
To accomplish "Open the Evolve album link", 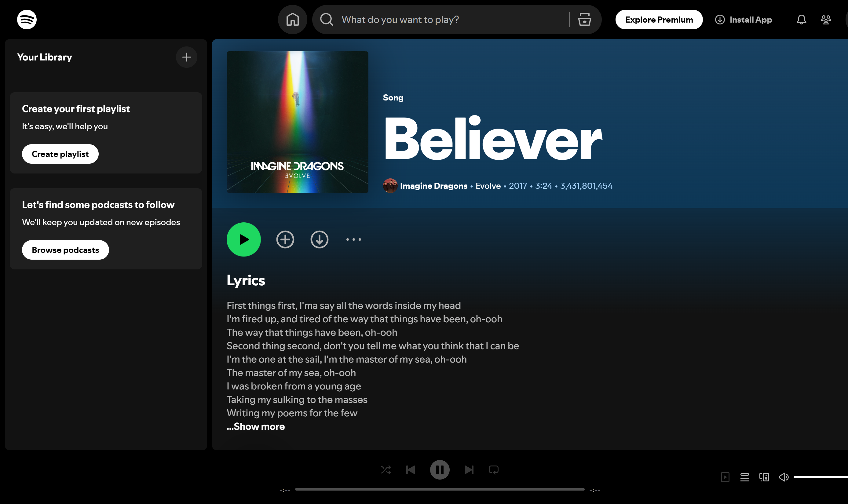I will point(488,186).
